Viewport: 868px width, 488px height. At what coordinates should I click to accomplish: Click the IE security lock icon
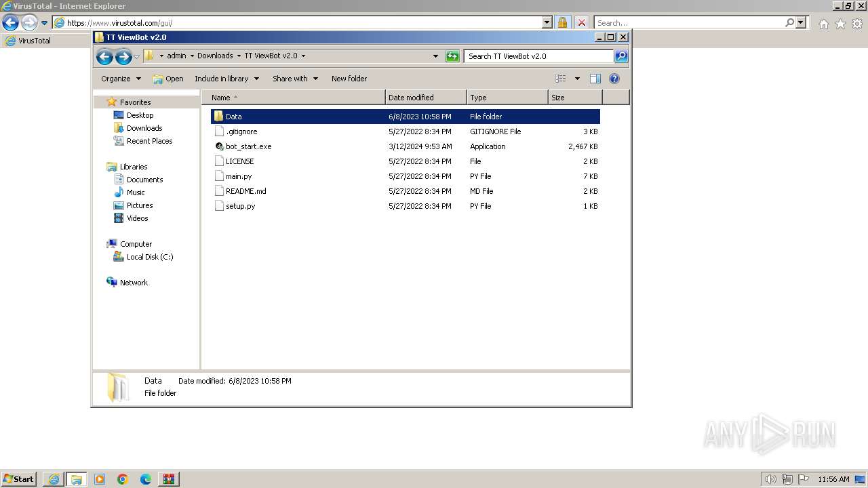(562, 22)
